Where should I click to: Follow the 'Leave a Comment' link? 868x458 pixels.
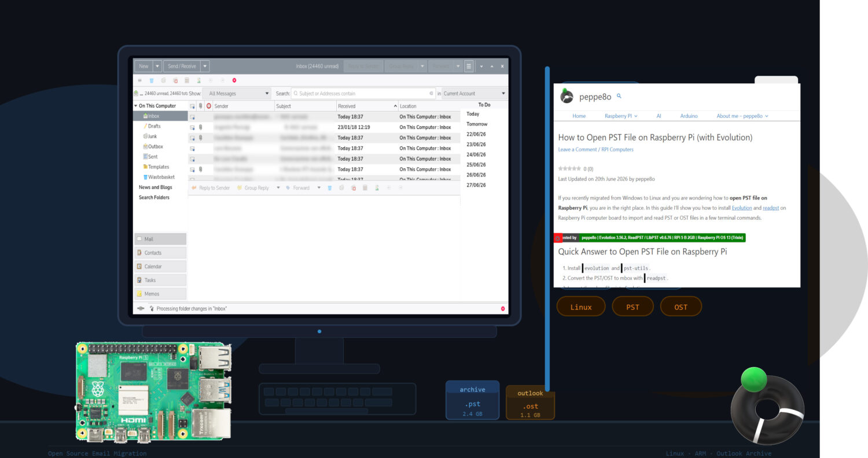tap(578, 150)
